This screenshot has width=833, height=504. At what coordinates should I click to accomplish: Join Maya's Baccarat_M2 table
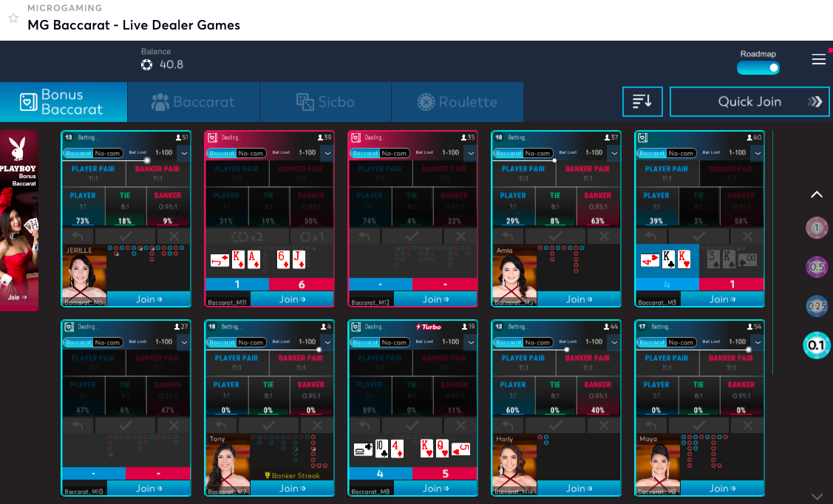click(x=718, y=488)
